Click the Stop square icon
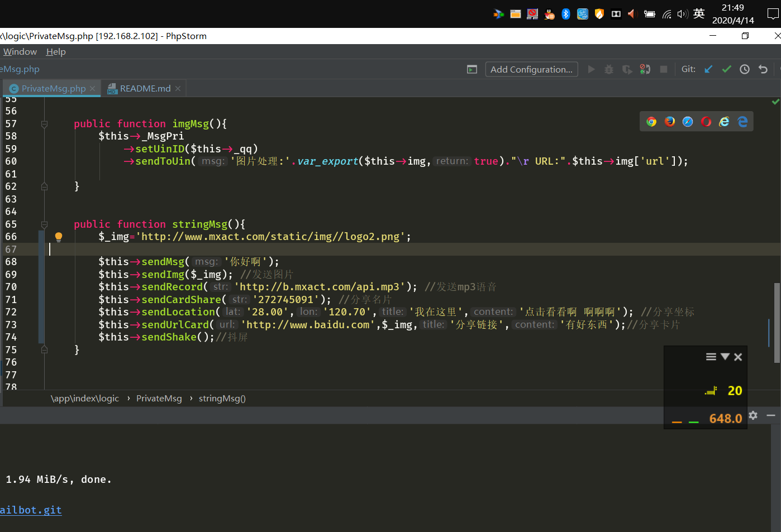 (664, 69)
